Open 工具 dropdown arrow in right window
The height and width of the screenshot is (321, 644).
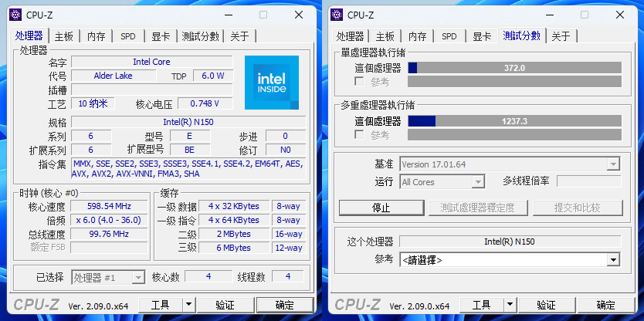click(x=510, y=305)
